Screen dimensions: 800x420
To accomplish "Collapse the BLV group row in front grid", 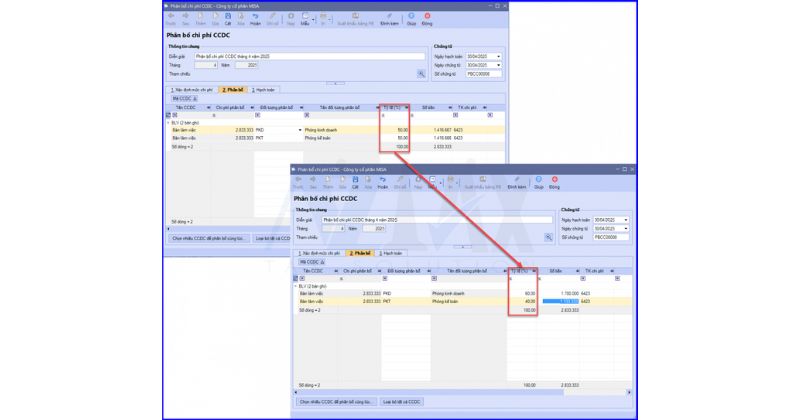I will pos(295,286).
